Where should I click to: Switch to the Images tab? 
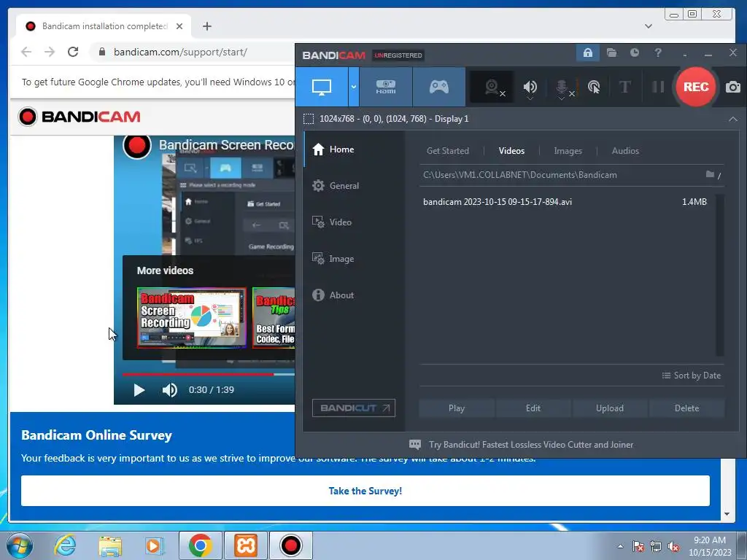(x=568, y=151)
